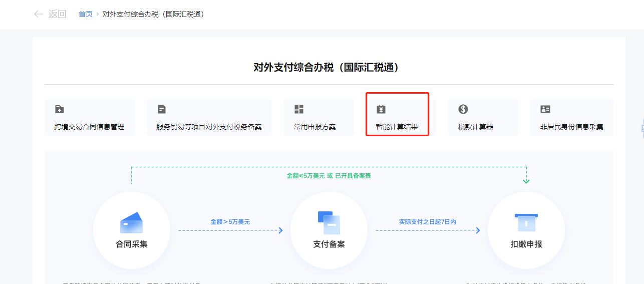Click the 税款计算器 dollar coin icon

pos(463,109)
